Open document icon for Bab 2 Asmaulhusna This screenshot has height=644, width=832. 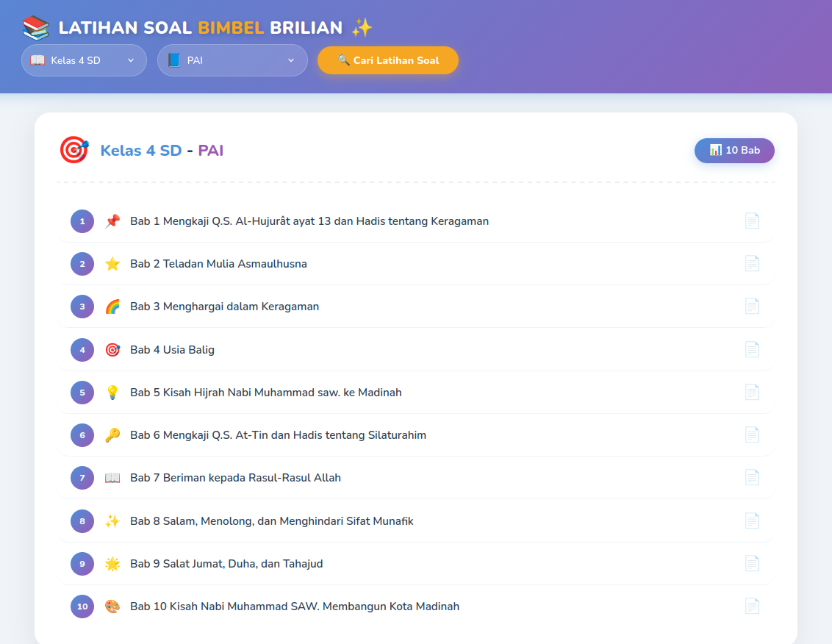click(752, 264)
